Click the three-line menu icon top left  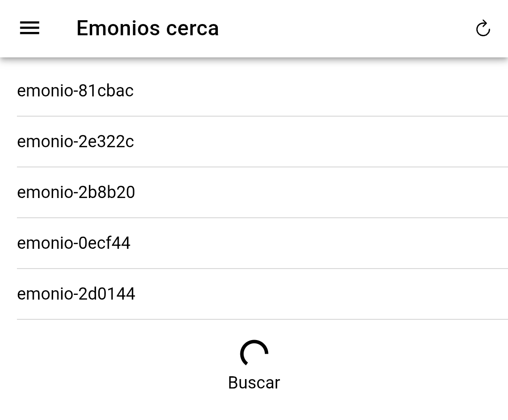29,28
